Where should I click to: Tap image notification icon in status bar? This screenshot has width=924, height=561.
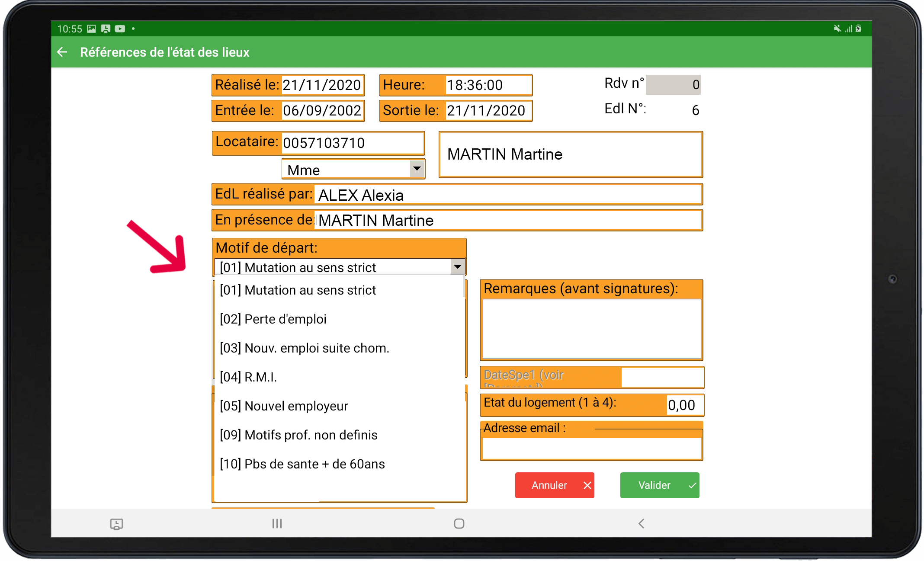pyautogui.click(x=91, y=29)
